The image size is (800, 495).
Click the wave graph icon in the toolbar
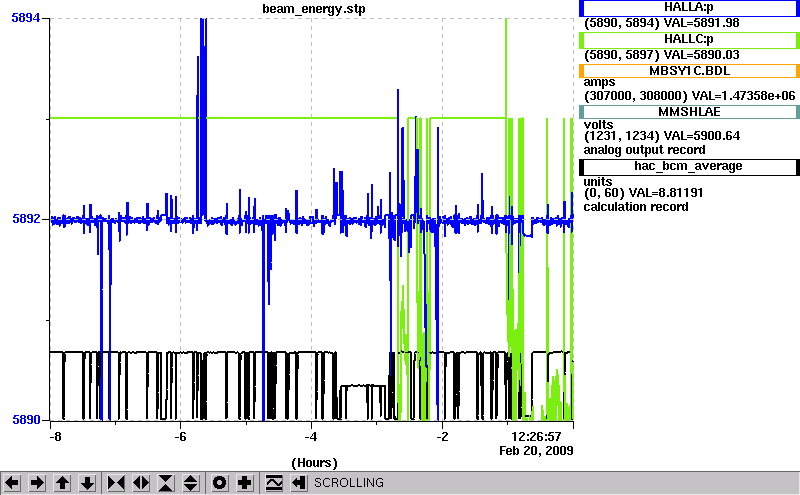[274, 483]
